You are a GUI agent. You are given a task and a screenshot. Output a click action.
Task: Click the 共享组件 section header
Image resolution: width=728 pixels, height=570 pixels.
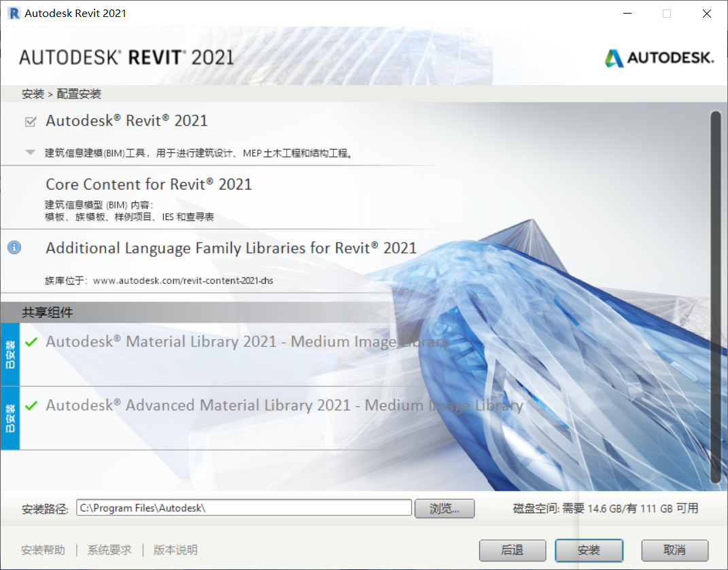[x=48, y=313]
